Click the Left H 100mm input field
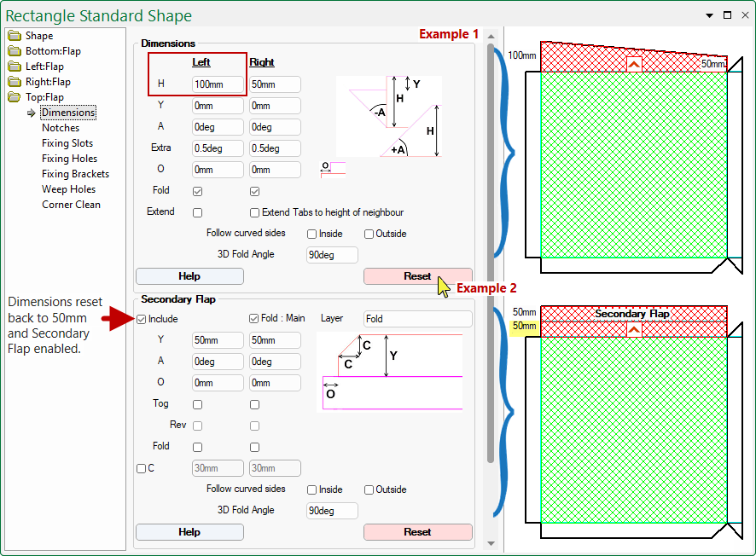Image resolution: width=756 pixels, height=556 pixels. tap(218, 84)
